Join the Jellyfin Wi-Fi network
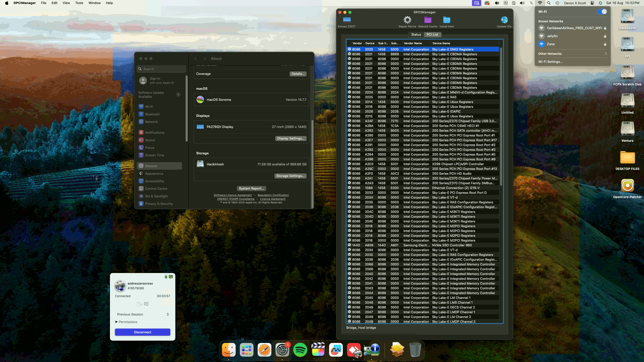The height and width of the screenshot is (362, 644). pyautogui.click(x=573, y=36)
